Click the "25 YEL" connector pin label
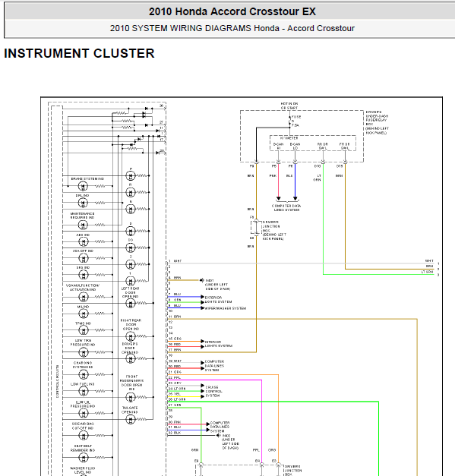The image size is (455, 476). [x=175, y=394]
